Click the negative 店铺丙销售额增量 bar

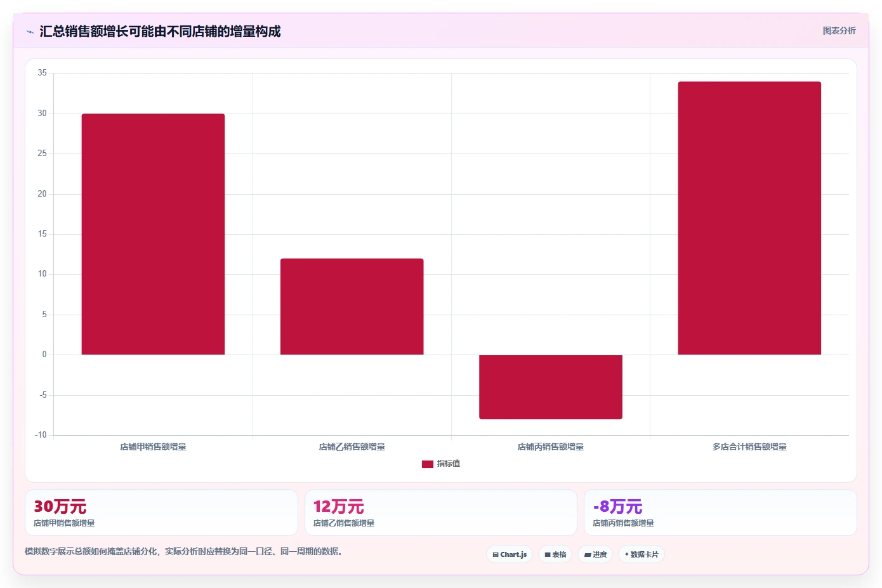tap(551, 387)
